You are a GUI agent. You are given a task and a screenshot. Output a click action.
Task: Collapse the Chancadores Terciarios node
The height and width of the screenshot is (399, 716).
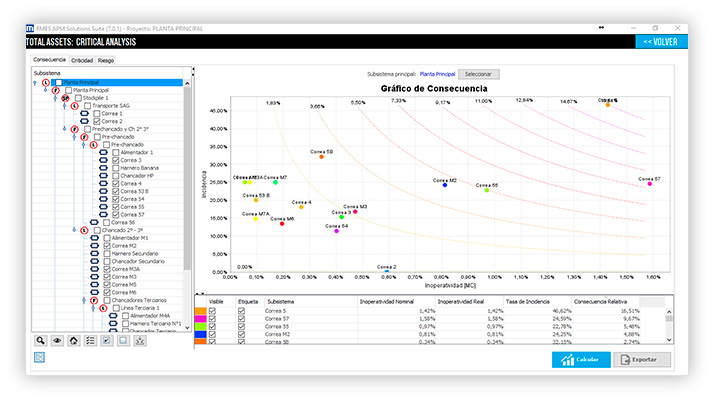84,300
